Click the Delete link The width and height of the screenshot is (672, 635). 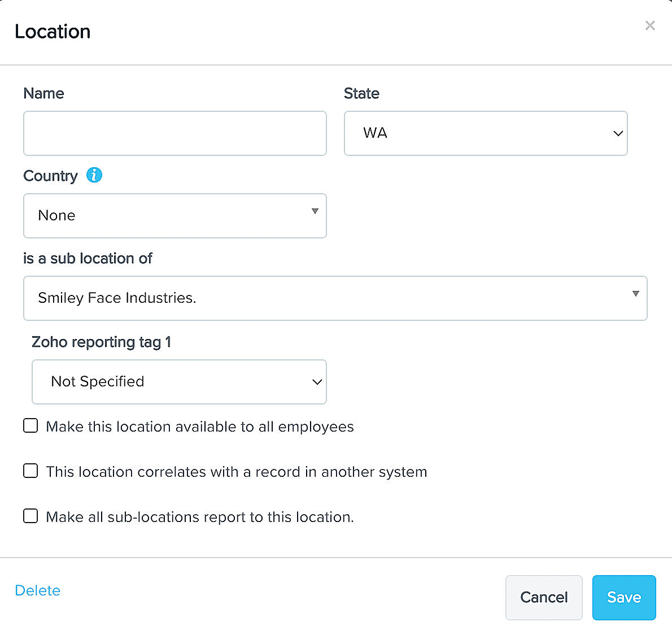pyautogui.click(x=38, y=590)
